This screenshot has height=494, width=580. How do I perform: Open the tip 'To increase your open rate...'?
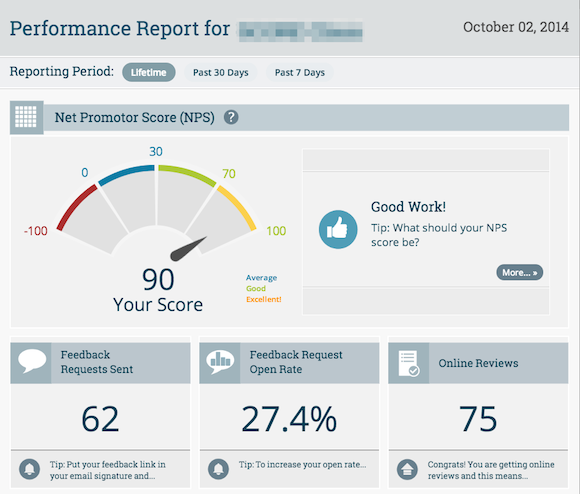[x=302, y=464]
